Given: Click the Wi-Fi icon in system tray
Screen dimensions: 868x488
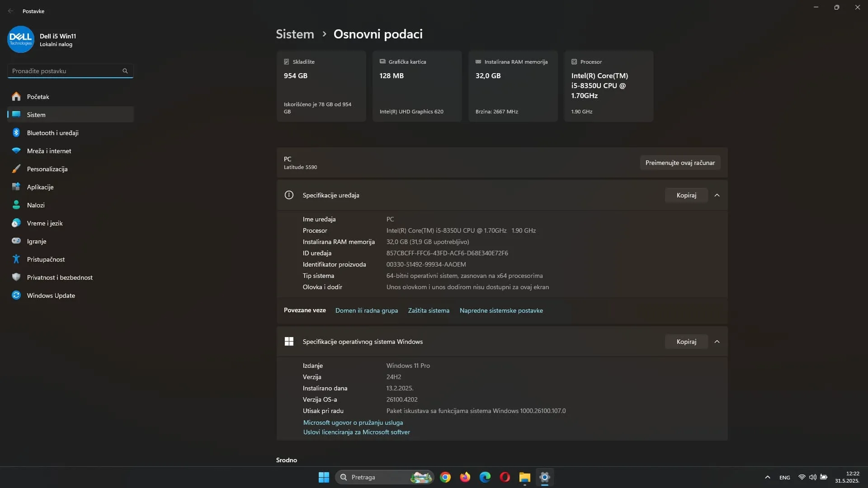Looking at the screenshot, I should [x=802, y=477].
